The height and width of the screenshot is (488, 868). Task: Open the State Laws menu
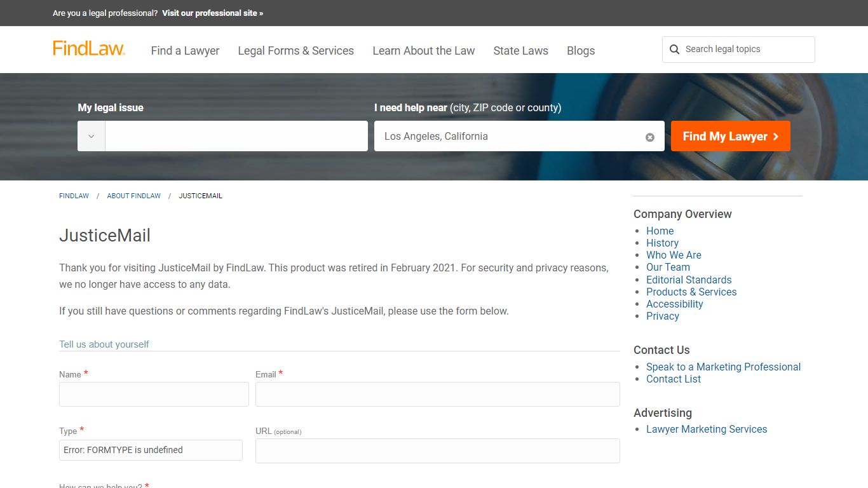(x=521, y=51)
